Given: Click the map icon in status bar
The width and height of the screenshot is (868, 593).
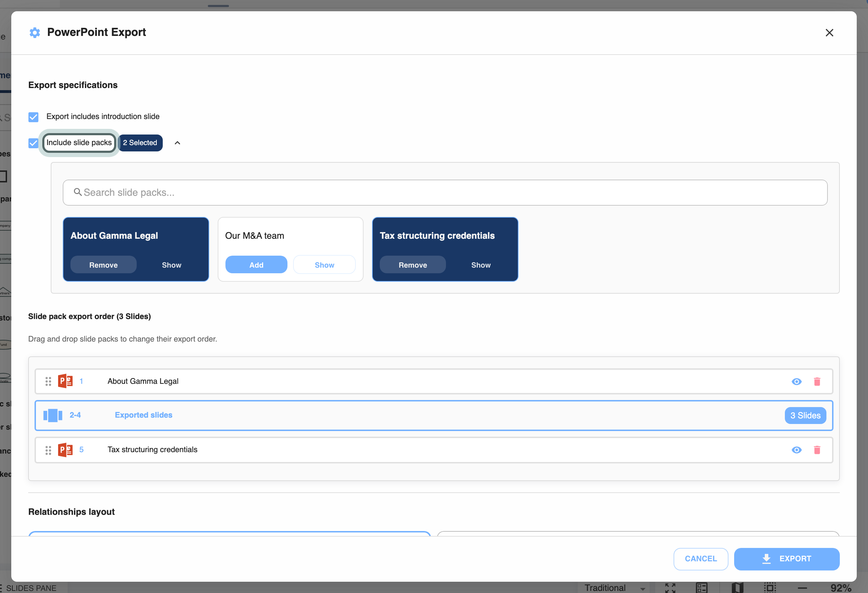Looking at the screenshot, I should [737, 588].
